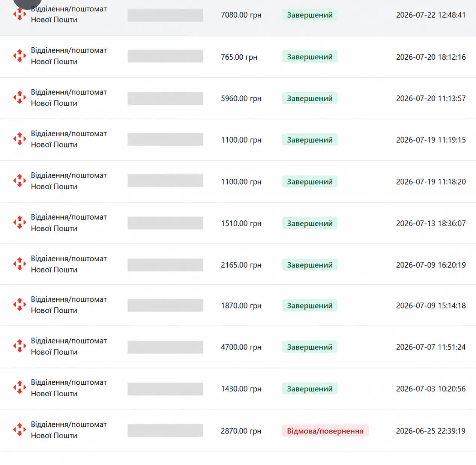This screenshot has height=465, width=476.
Task: Click Nova Poshta icon on 4700.00 грн order
Action: (20, 346)
